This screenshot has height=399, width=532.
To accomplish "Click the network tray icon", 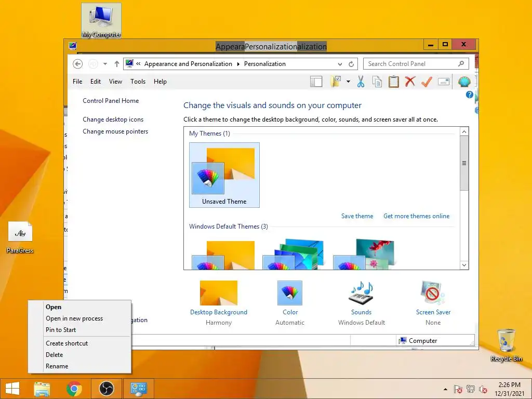I will point(471,389).
